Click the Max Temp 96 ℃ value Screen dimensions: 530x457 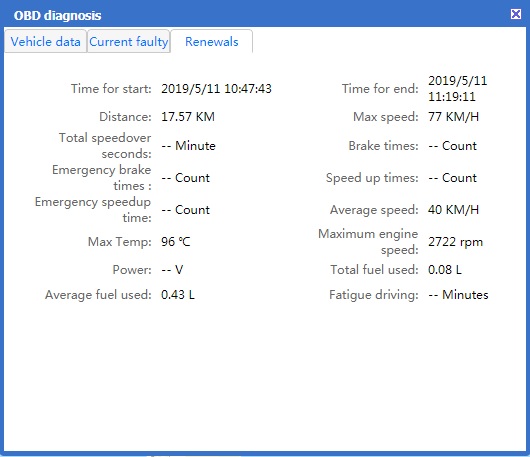[176, 242]
